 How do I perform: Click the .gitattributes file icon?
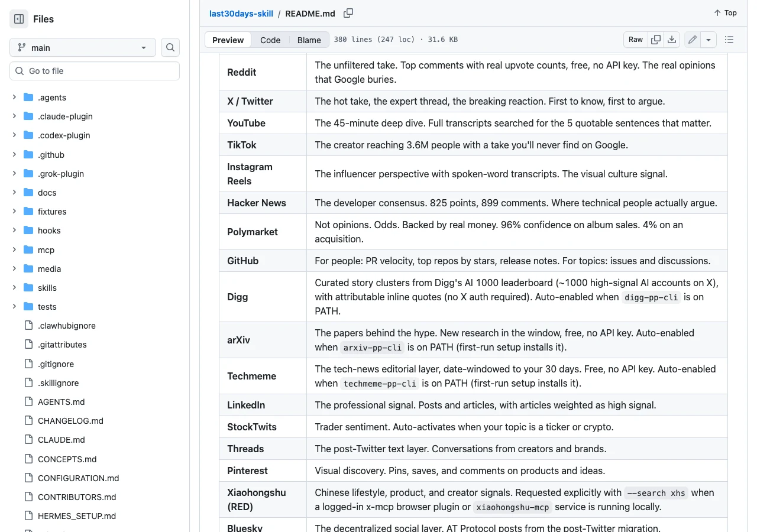[x=28, y=344]
